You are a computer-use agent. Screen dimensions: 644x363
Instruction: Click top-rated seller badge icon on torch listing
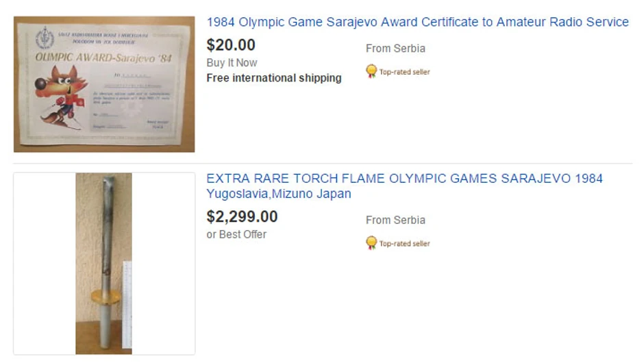[371, 243]
